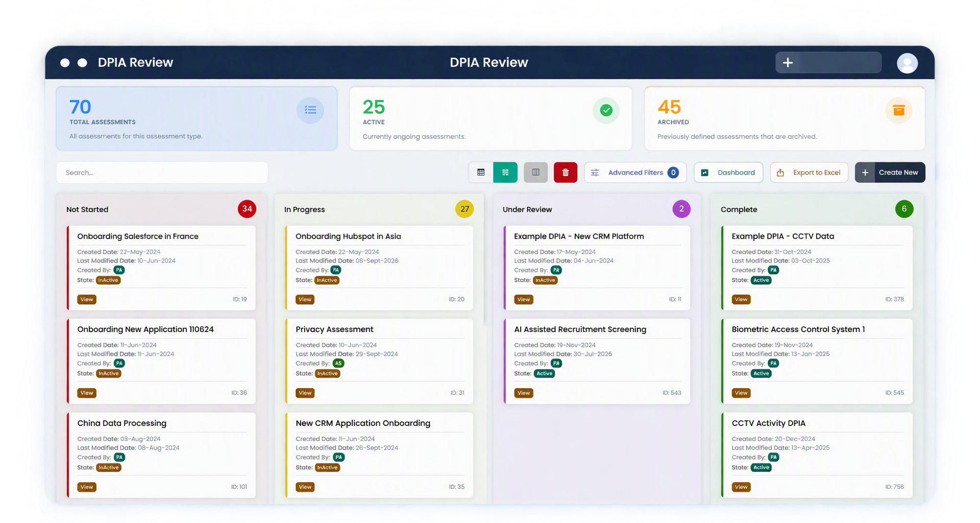View Onboarding Hubspot in Asia assessment
The width and height of the screenshot is (980, 523).
pos(305,299)
